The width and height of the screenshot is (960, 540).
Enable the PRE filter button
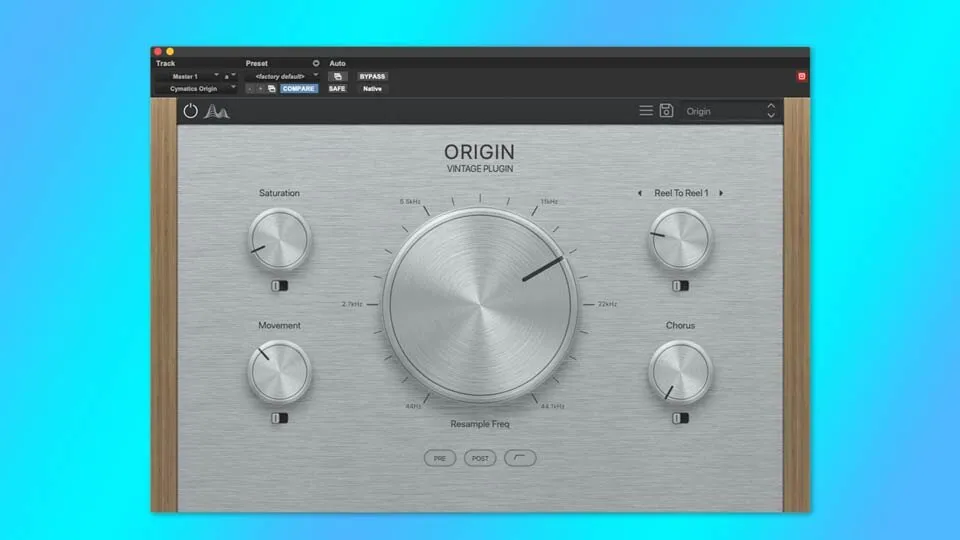click(440, 458)
